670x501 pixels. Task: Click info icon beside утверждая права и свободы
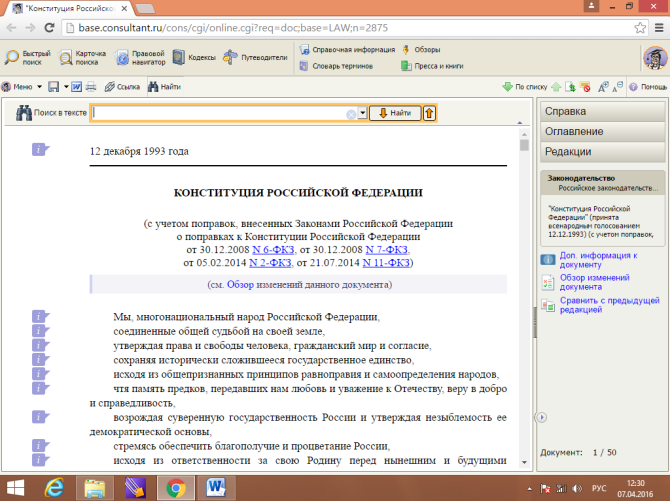pos(41,345)
